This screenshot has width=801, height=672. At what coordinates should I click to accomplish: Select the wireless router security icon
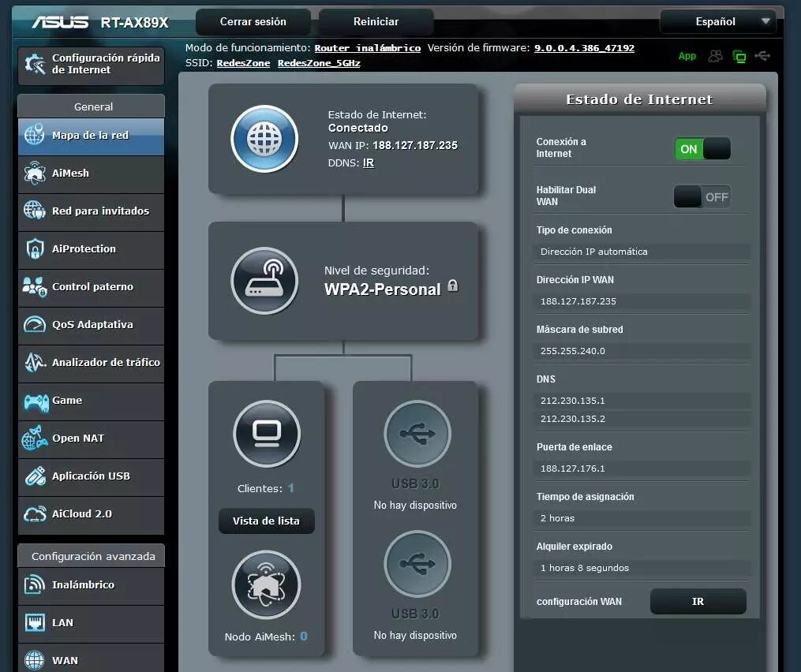pyautogui.click(x=264, y=281)
